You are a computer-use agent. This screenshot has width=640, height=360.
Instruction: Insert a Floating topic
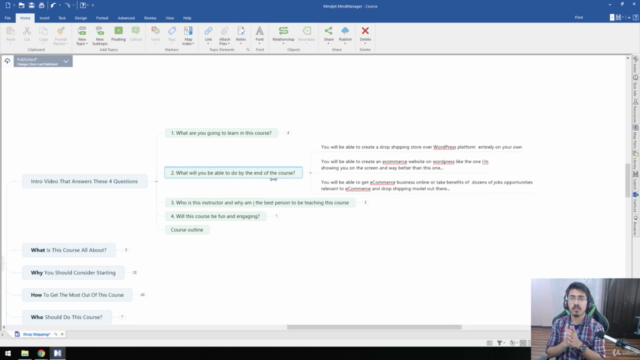(118, 34)
